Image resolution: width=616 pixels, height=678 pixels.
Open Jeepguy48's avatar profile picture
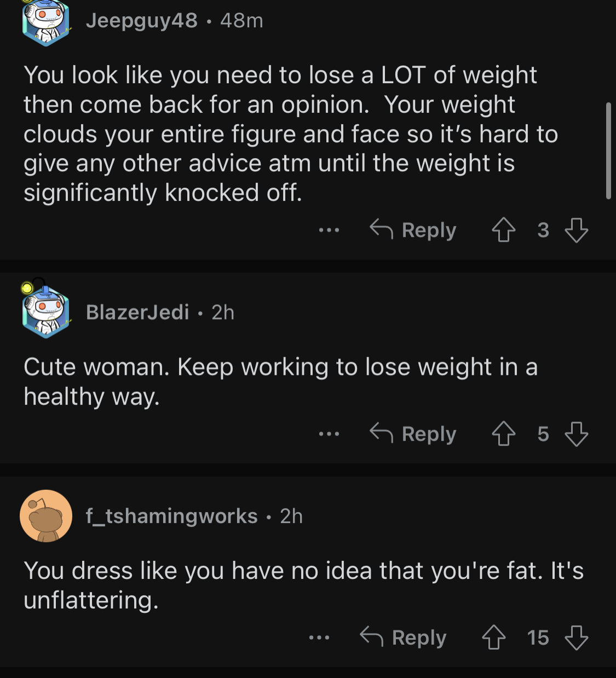tap(46, 23)
